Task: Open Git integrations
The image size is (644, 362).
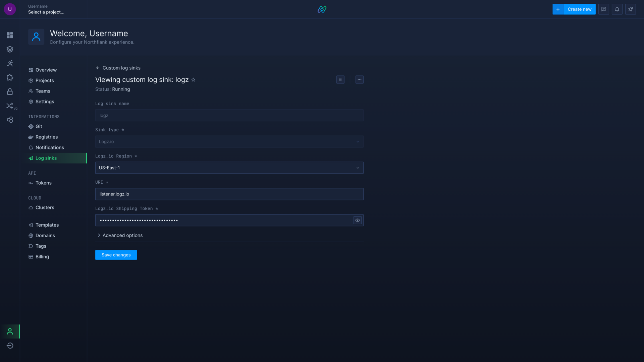Action: [35, 126]
